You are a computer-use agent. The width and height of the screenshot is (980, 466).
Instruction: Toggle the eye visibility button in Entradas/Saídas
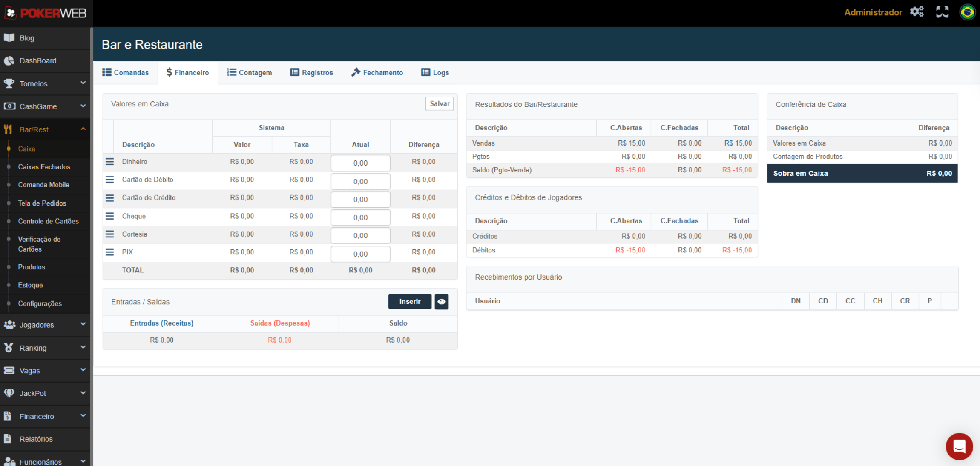point(441,302)
